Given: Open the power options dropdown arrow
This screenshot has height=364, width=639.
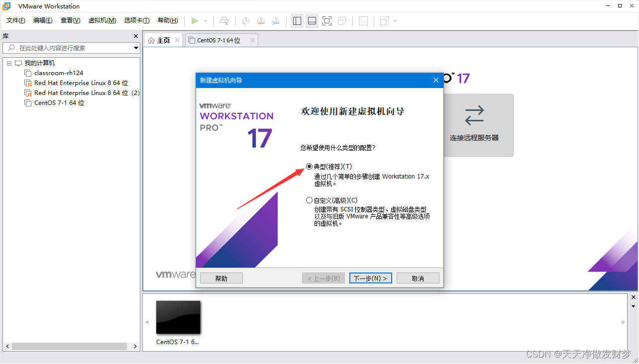Looking at the screenshot, I should tap(206, 21).
